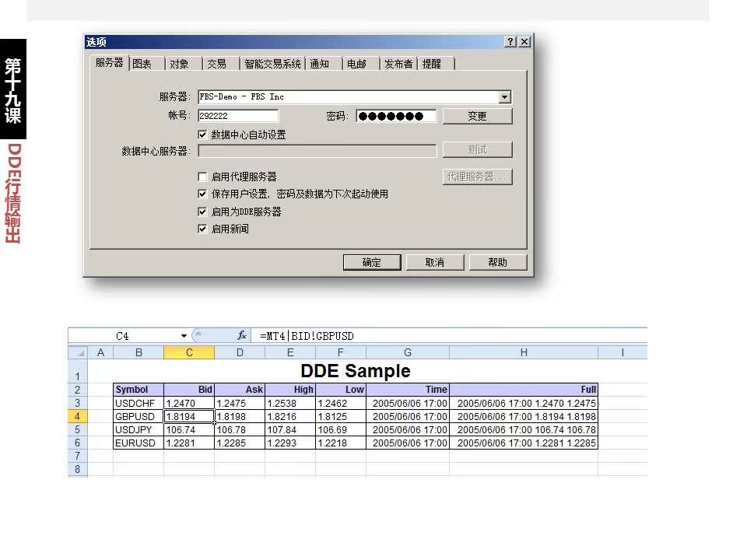Viewport: 747px width, 560px height.
Task: Enable the 启用代理服务器 checkbox
Action: pos(203,177)
